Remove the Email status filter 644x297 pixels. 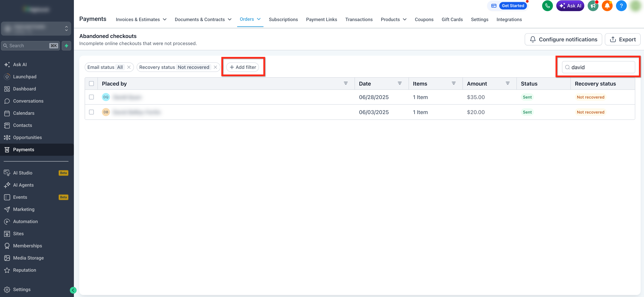tap(129, 67)
